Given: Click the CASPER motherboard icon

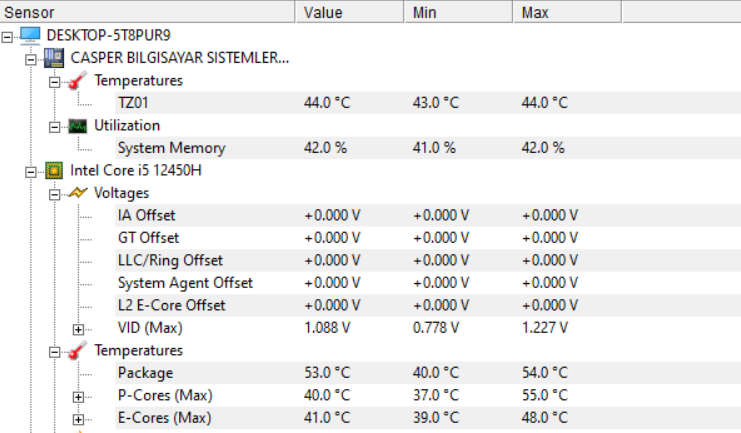Looking at the screenshot, I should coord(54,58).
